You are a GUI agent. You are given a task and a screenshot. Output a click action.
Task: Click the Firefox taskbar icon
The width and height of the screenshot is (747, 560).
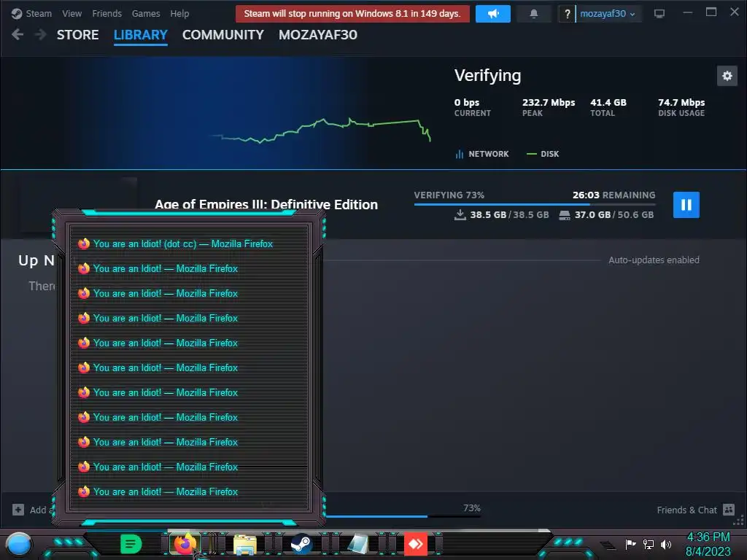185,544
